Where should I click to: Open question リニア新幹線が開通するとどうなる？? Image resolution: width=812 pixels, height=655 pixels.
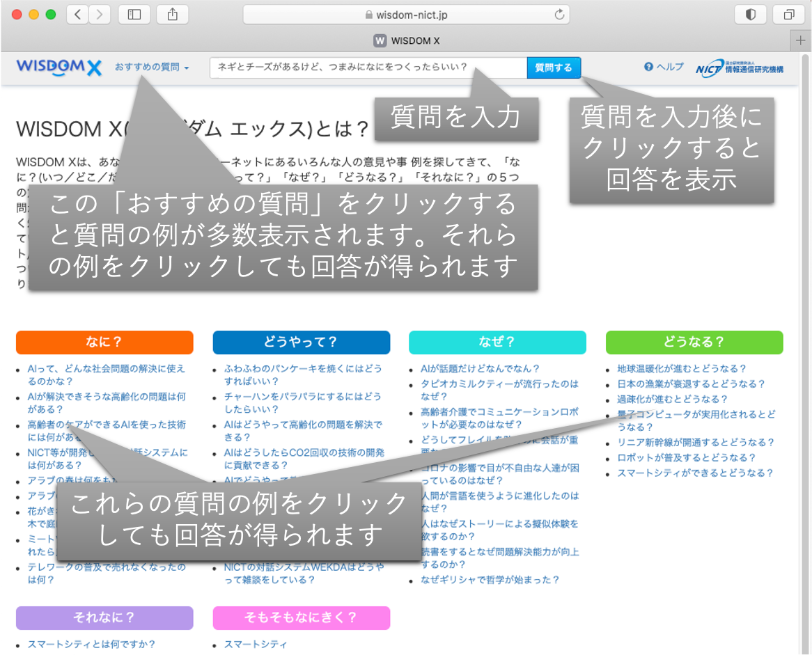click(x=696, y=442)
